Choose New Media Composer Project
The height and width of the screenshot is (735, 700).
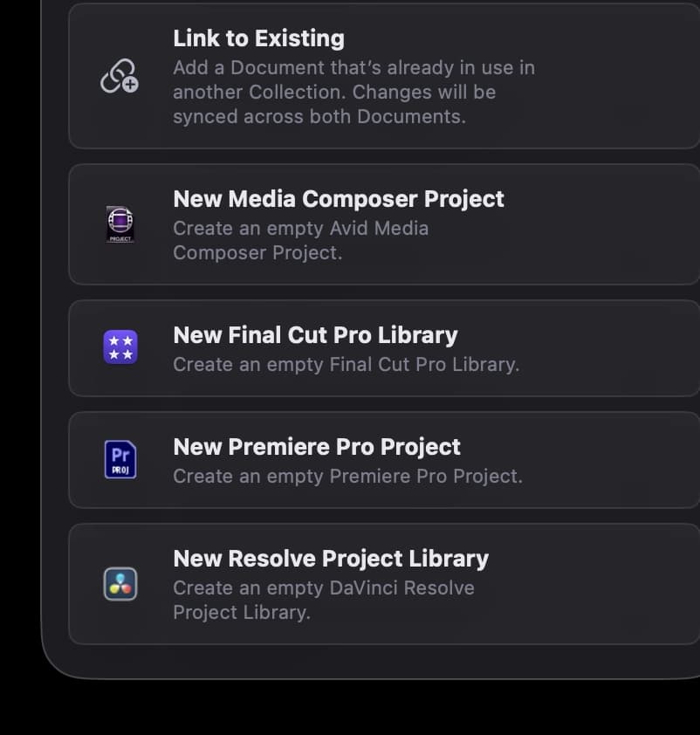click(x=339, y=199)
